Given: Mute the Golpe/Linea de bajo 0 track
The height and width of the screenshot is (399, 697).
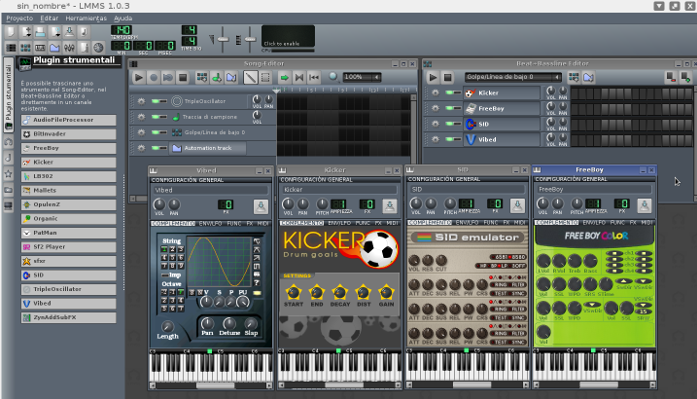Looking at the screenshot, I should coord(155,132).
